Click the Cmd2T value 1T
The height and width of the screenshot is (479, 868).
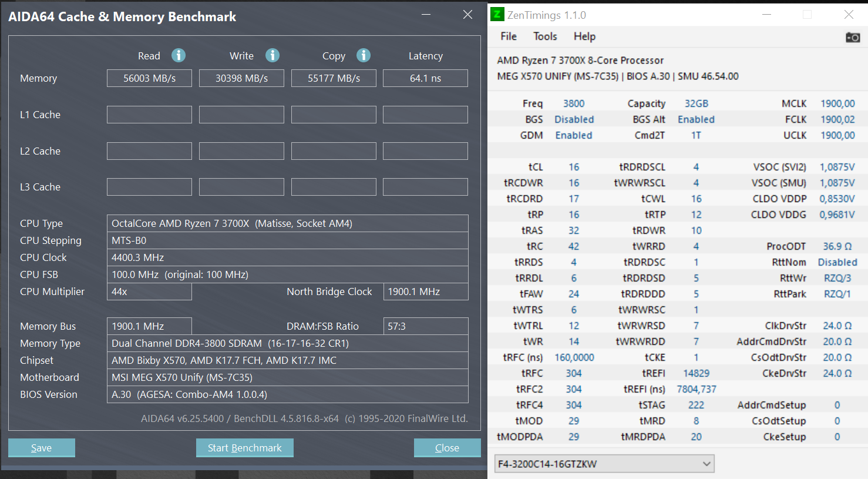pos(696,135)
